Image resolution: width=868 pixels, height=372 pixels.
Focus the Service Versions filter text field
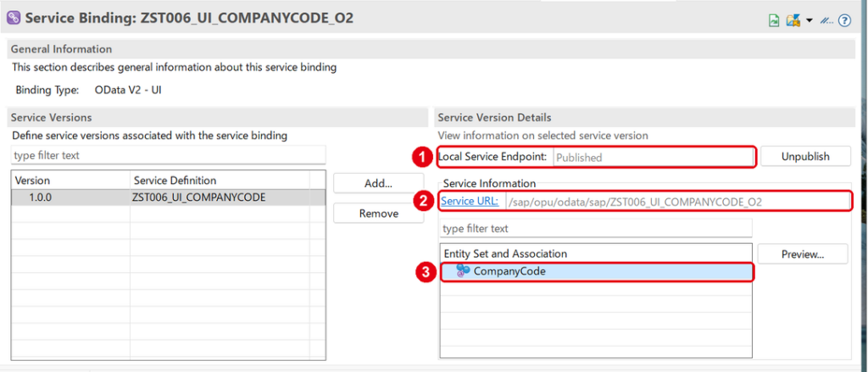click(169, 156)
